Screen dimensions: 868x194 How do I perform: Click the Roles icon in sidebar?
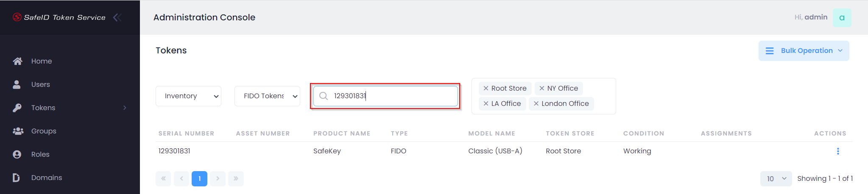click(17, 154)
